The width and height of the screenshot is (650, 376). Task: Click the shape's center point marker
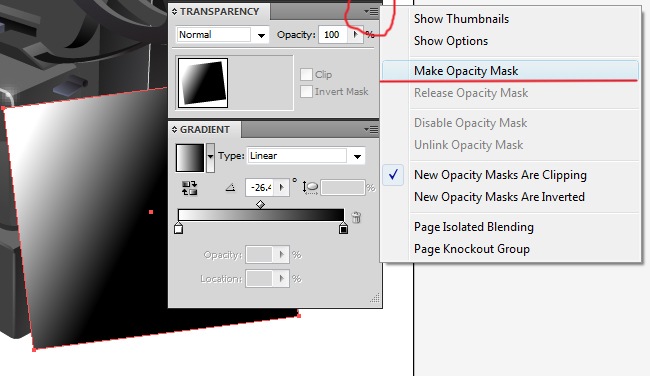click(x=151, y=212)
